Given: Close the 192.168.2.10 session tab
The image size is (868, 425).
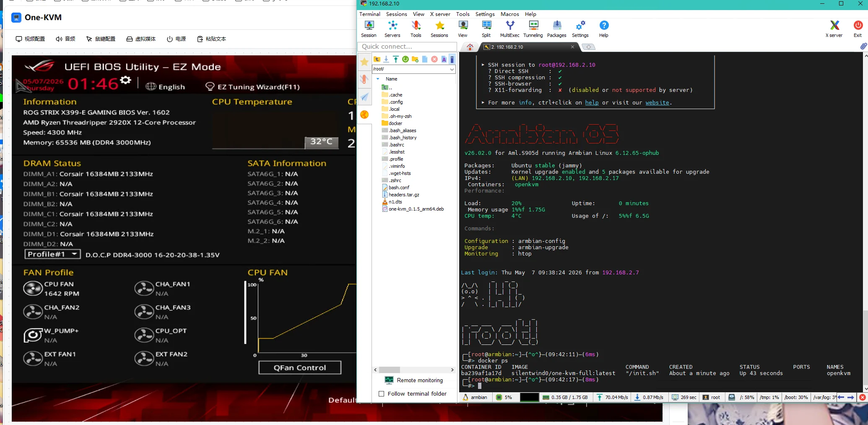Looking at the screenshot, I should [x=572, y=47].
